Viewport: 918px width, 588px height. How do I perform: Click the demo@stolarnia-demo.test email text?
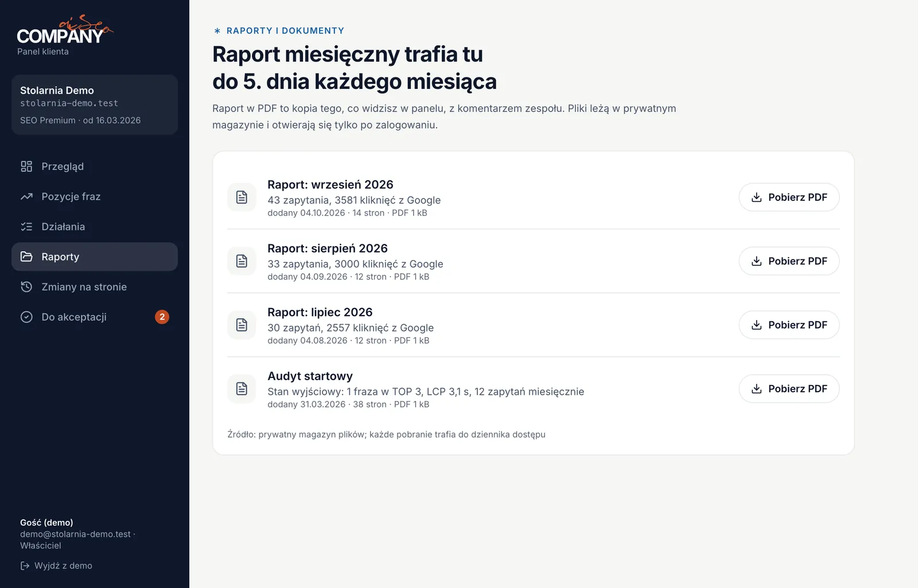point(75,534)
